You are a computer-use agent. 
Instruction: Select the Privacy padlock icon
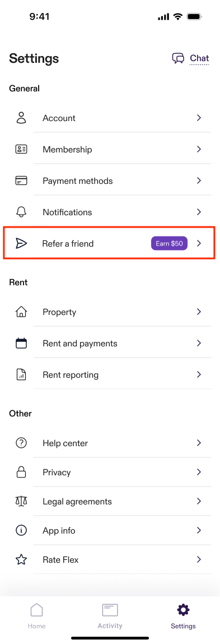click(21, 472)
